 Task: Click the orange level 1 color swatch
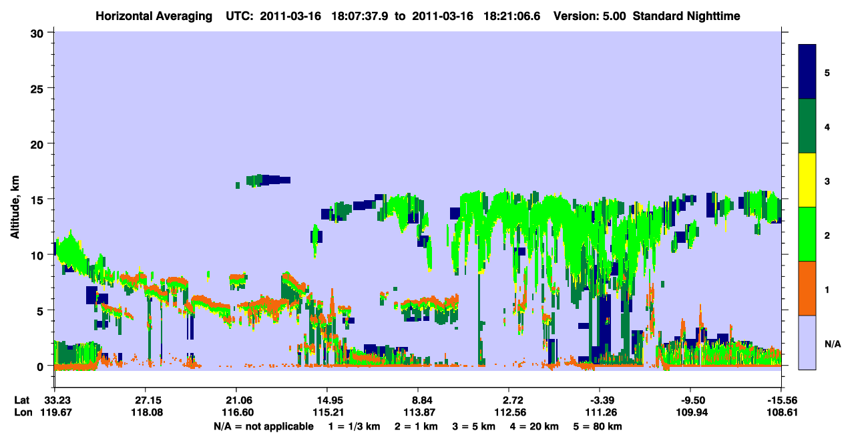[807, 288]
